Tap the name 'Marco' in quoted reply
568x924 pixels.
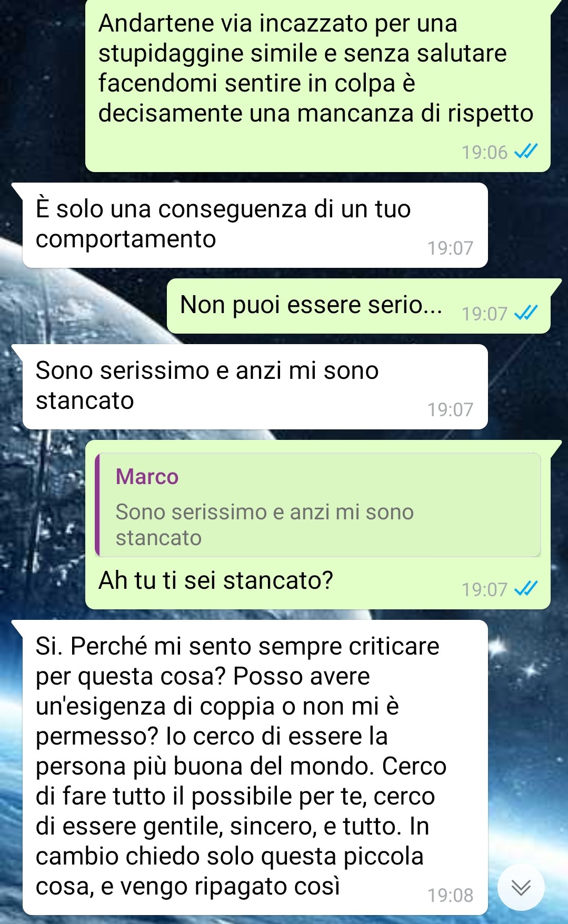click(x=147, y=477)
